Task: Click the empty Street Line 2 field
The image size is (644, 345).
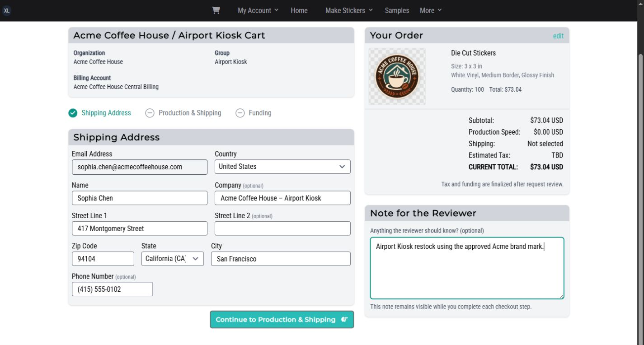Action: tap(282, 228)
